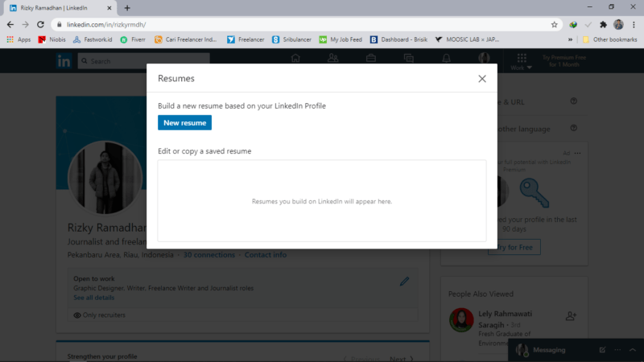The image size is (644, 362).
Task: Compose a new message icon
Action: click(x=602, y=350)
